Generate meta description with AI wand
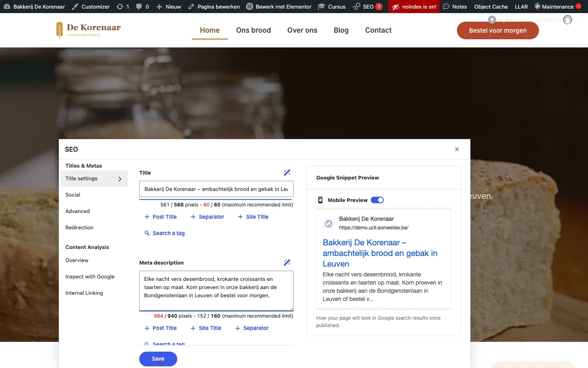The height and width of the screenshot is (368, 588). pyautogui.click(x=287, y=263)
